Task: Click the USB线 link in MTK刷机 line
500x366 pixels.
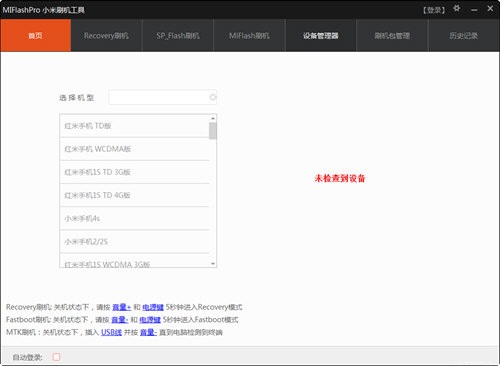Action: pyautogui.click(x=111, y=332)
